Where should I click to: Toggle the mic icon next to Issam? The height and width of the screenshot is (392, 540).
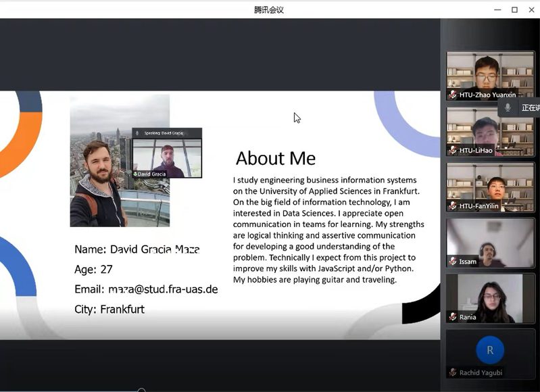(x=453, y=262)
